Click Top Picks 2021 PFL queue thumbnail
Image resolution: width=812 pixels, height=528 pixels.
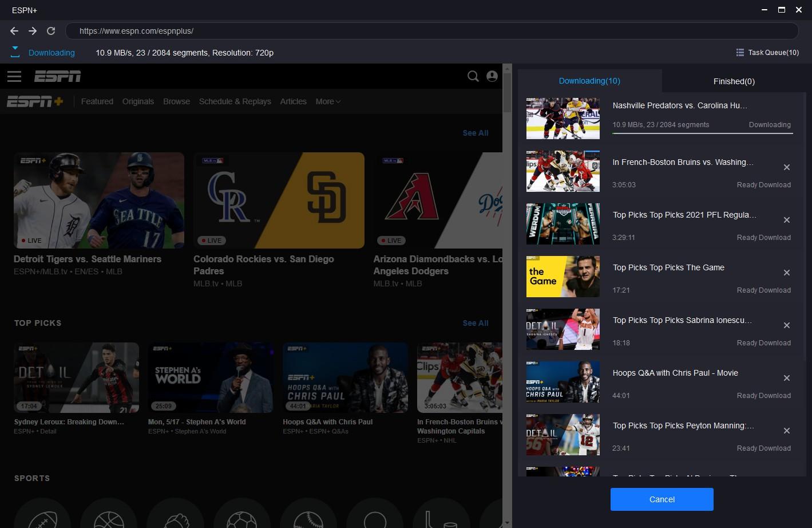(x=563, y=224)
